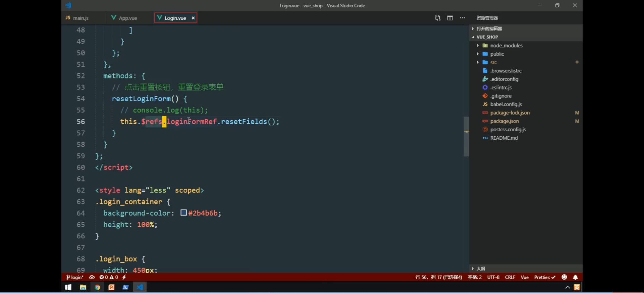644x293 pixels.
Task: Collapse the VUE_SHOP project section
Action: 526,37
